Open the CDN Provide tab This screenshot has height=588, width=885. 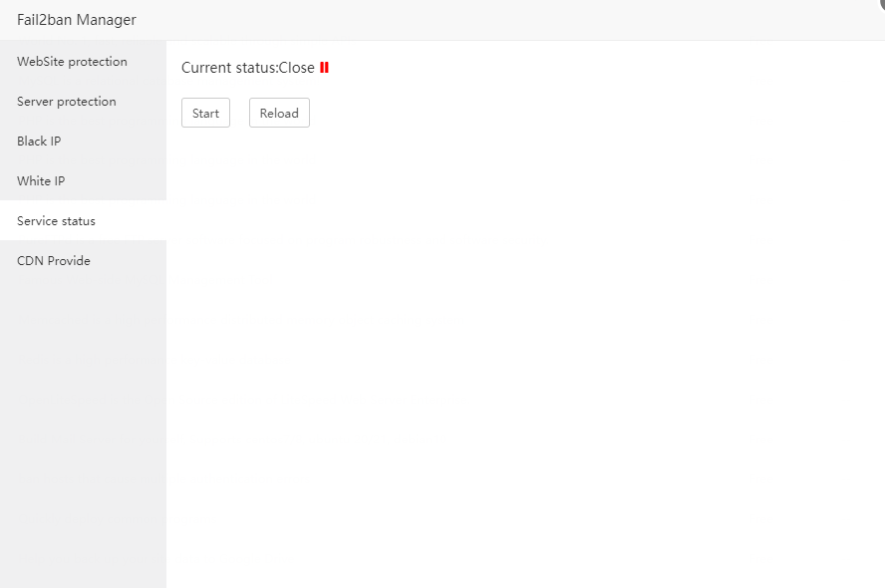coord(83,261)
